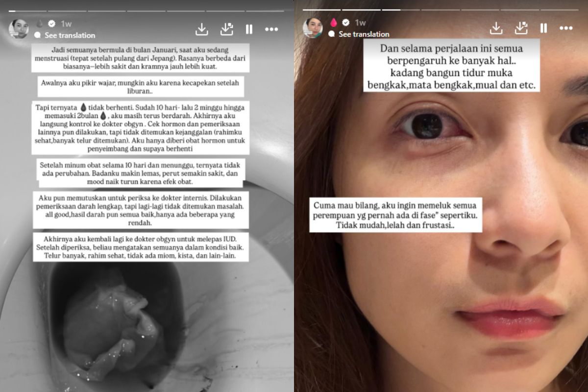Image resolution: width=588 pixels, height=392 pixels.
Task: Click verified badge in right story header
Action: [345, 23]
